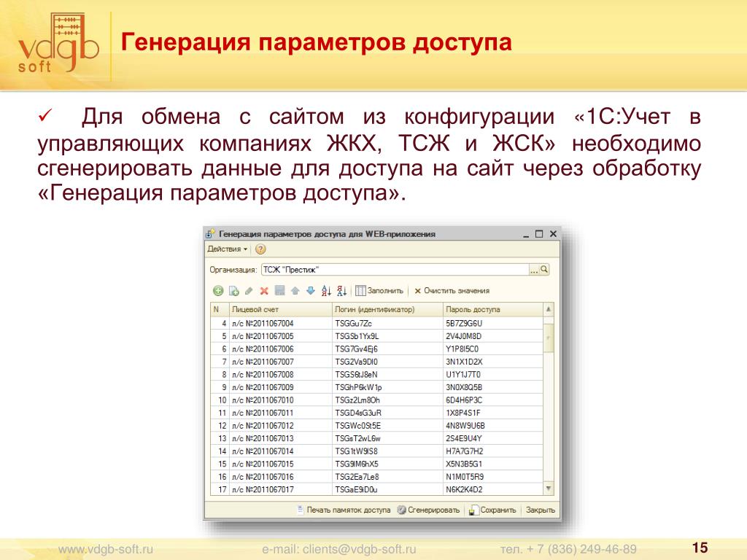The height and width of the screenshot is (560, 747).
Task: Click the Сохранить button
Action: tap(492, 510)
